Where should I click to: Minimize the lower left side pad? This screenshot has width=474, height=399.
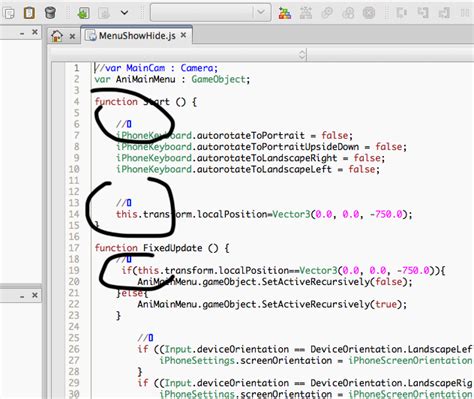click(x=22, y=296)
